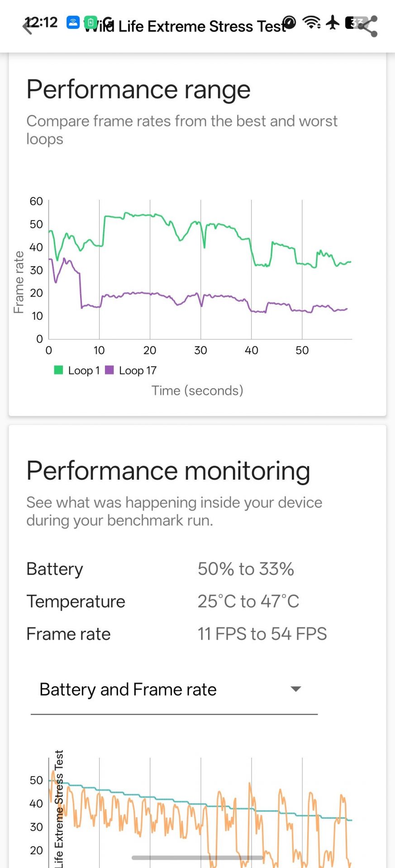Tap the home indicator bar at bottom

pyautogui.click(x=197, y=858)
